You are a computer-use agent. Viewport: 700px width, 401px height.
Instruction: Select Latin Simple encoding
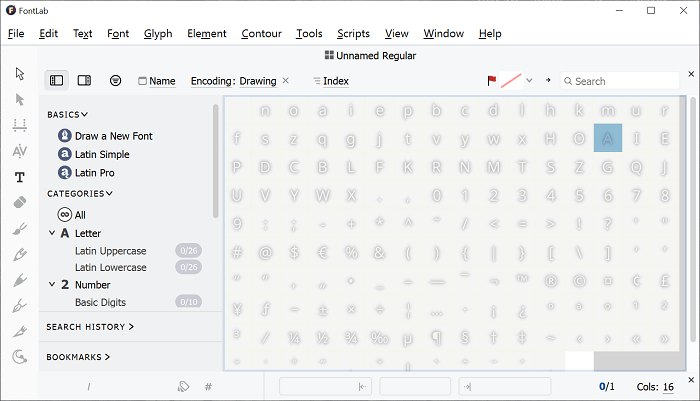[94, 154]
